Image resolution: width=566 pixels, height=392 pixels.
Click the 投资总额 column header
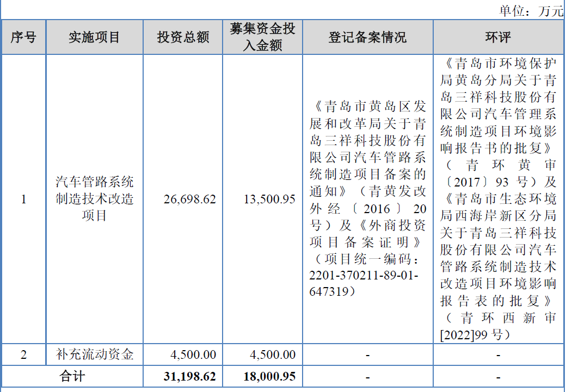[x=183, y=37]
